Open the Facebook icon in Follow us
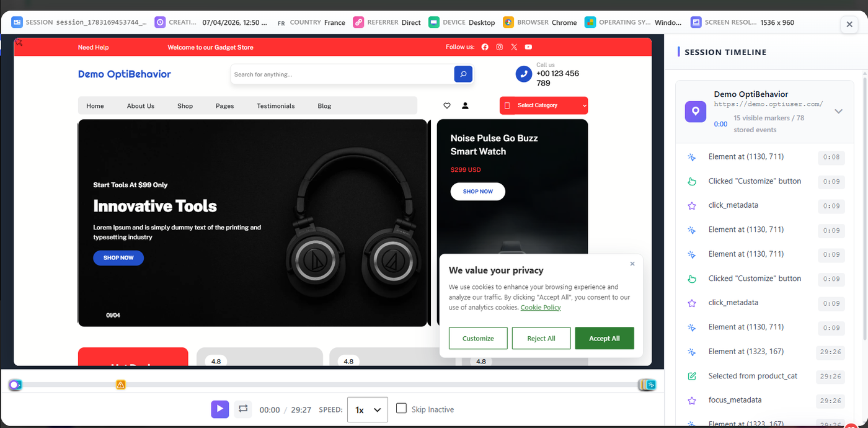The width and height of the screenshot is (868, 428). pos(485,47)
